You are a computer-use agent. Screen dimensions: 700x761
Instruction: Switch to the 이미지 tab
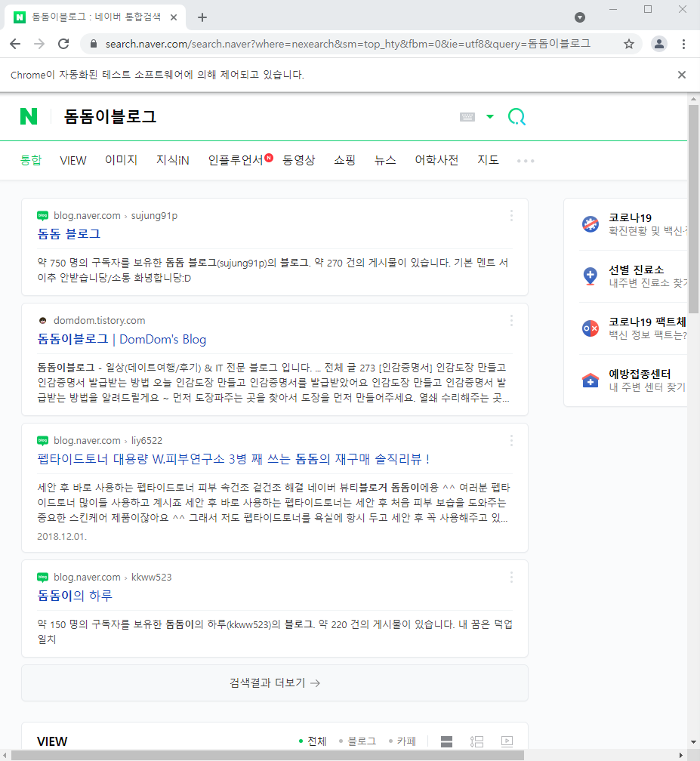[x=122, y=160]
